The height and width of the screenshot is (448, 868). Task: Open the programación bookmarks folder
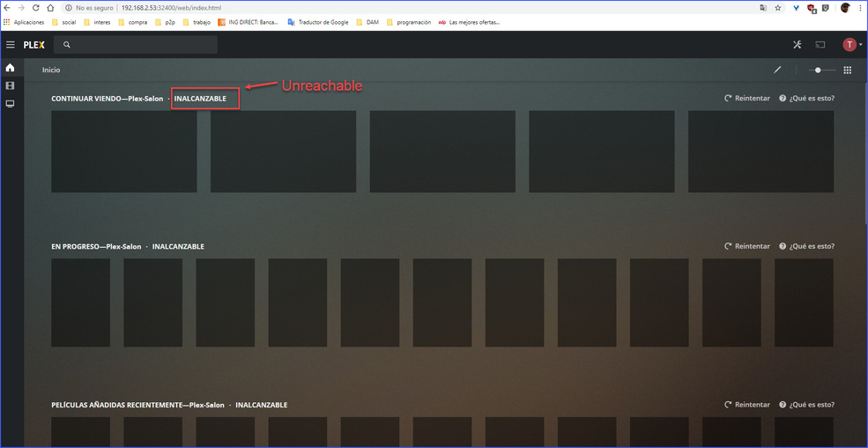409,22
